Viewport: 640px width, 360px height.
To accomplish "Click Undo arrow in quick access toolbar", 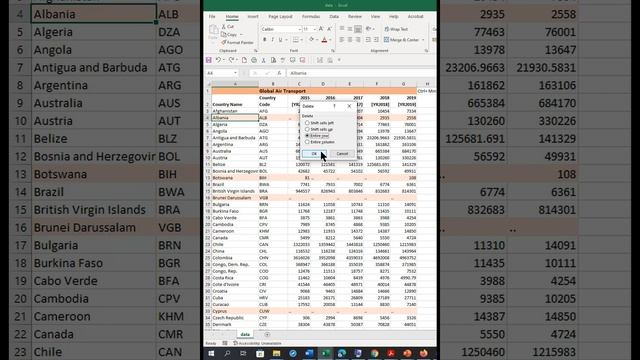I will coord(218,60).
